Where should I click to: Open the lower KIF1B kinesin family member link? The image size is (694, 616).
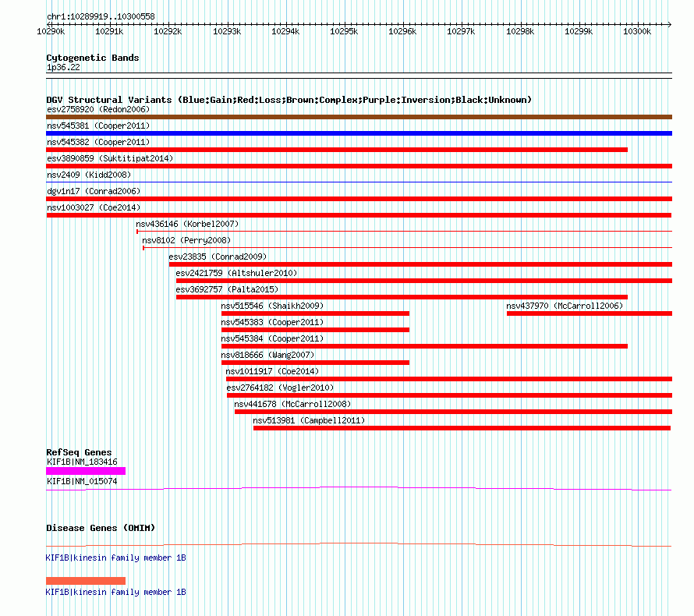click(x=115, y=592)
